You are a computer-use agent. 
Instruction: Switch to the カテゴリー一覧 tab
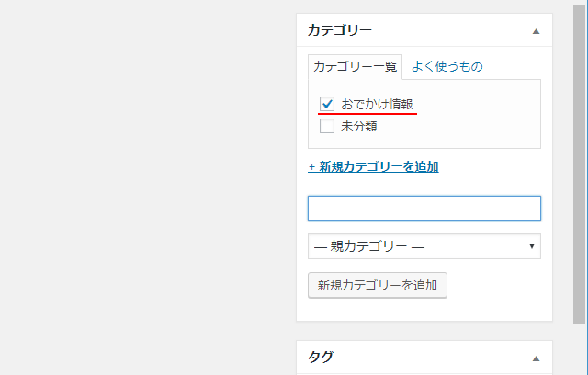click(356, 66)
